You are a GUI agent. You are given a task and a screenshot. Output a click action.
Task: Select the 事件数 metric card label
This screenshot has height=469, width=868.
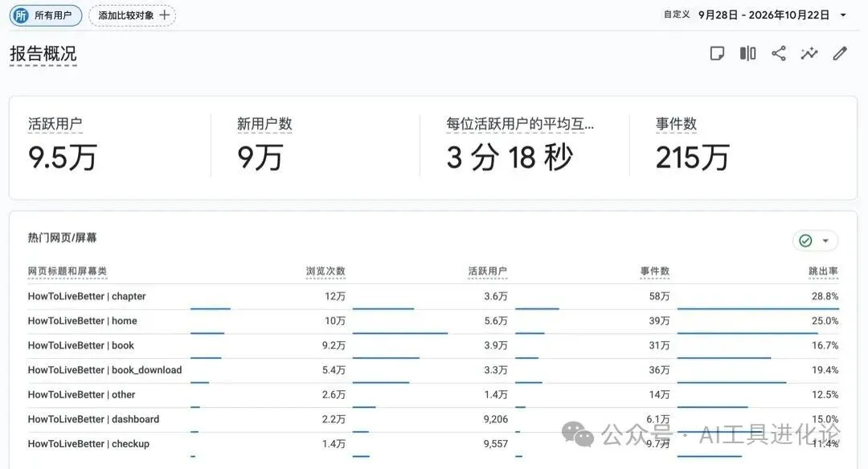(676, 124)
